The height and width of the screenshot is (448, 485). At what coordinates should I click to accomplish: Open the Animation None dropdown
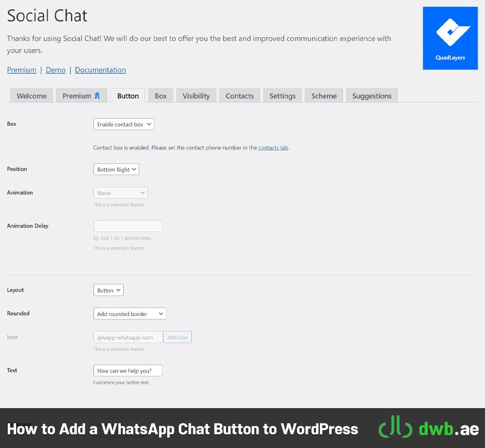pyautogui.click(x=121, y=193)
